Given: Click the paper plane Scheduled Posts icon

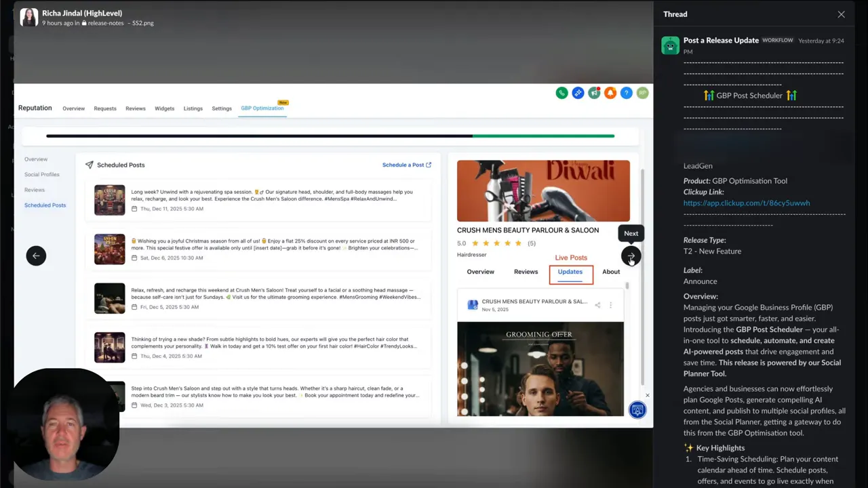Looking at the screenshot, I should pos(89,165).
